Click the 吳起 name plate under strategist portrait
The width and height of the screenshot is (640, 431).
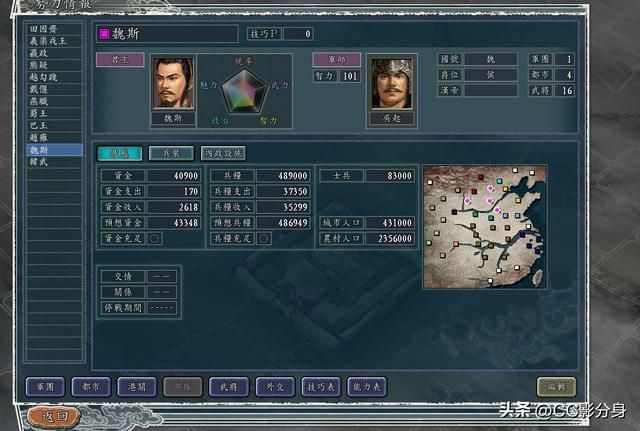(x=391, y=119)
